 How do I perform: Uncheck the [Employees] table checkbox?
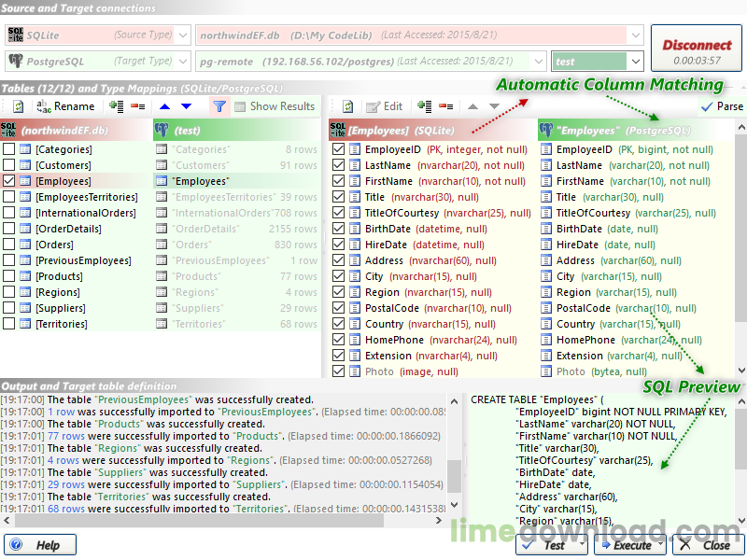[x=8, y=181]
